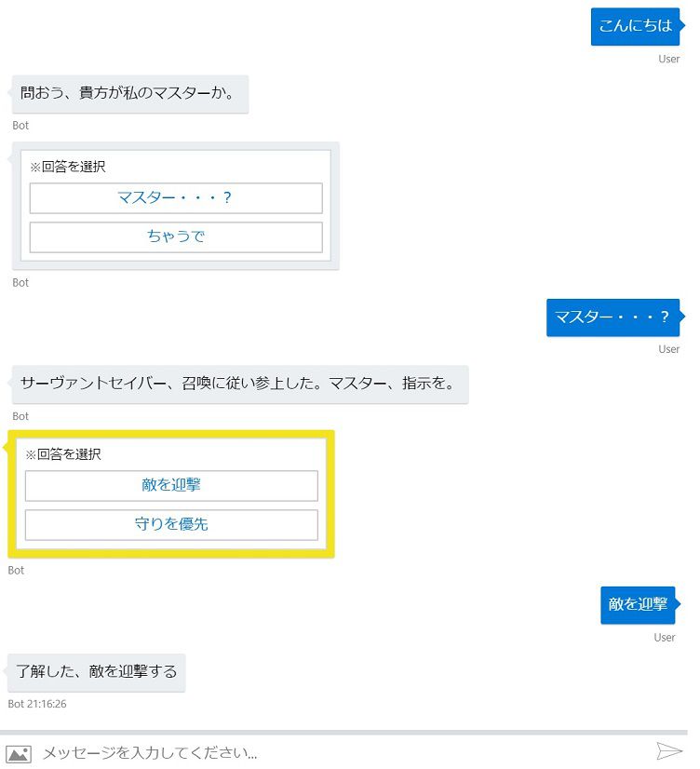
Task: Click the send message arrow icon
Action: coord(668,751)
